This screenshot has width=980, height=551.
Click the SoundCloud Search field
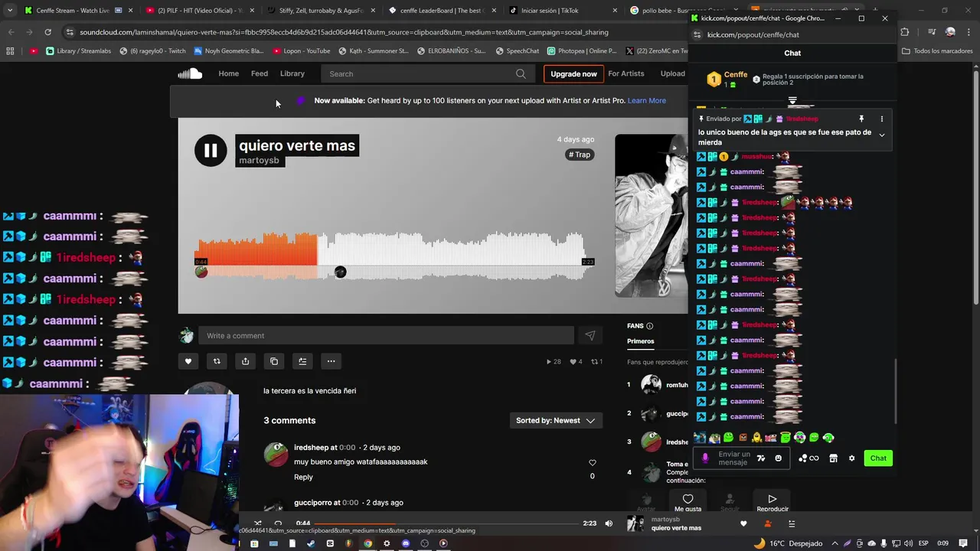[x=427, y=73]
